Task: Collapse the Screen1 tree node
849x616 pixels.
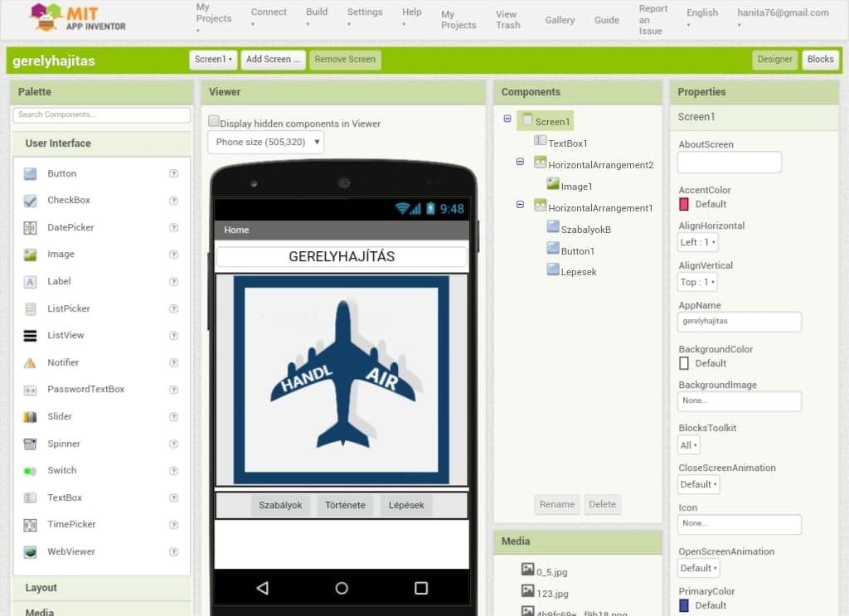Action: pyautogui.click(x=507, y=119)
